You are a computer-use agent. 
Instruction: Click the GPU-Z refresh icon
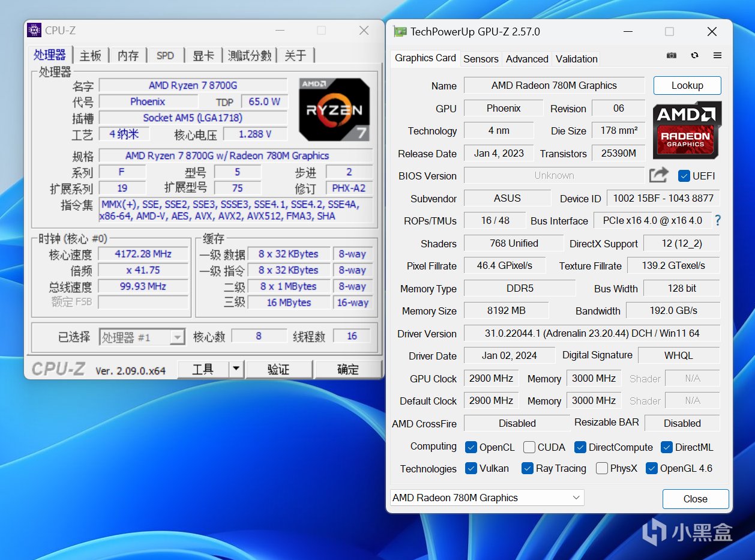click(x=694, y=55)
